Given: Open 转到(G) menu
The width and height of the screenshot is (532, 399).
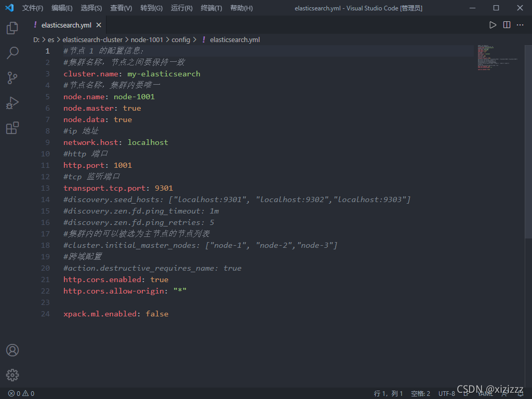Looking at the screenshot, I should tap(151, 8).
